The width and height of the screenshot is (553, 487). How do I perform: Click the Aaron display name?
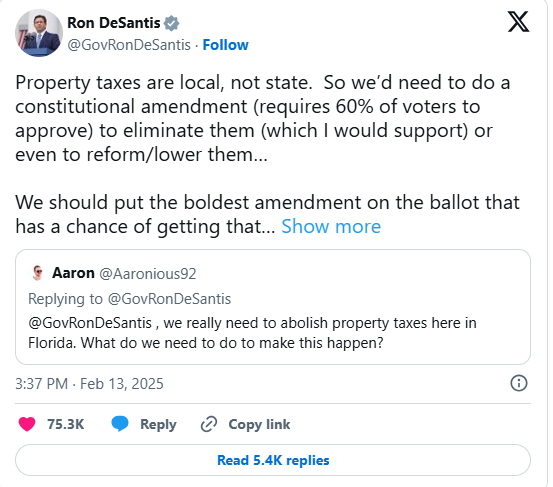click(x=73, y=273)
